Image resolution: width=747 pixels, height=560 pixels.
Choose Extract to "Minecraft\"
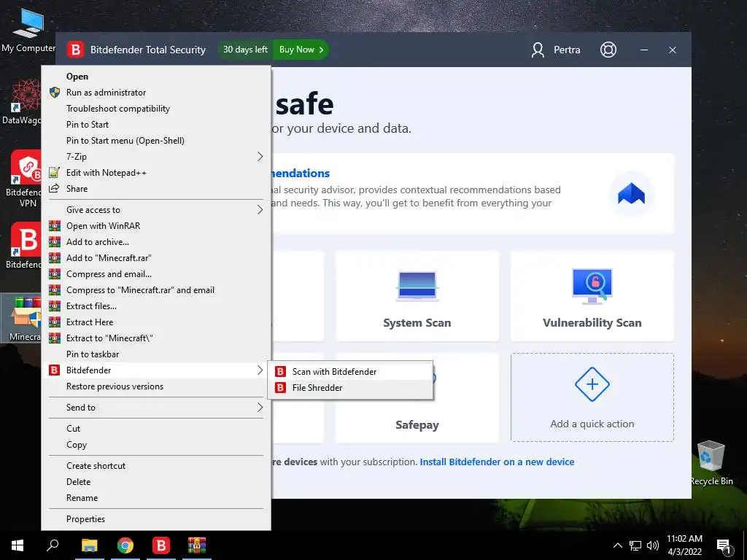click(156, 338)
